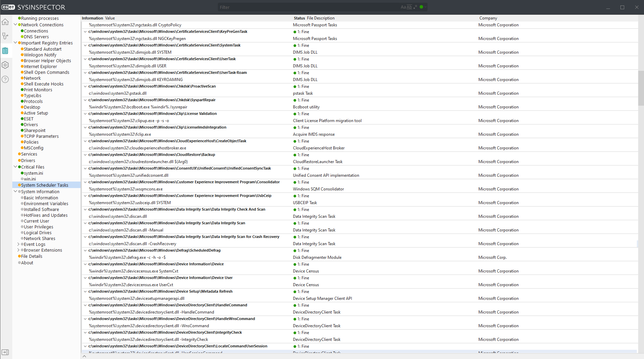Screen dimensions: 644x359
Task: Click 'Disk Defragmenter Module' description
Action: (317, 257)
